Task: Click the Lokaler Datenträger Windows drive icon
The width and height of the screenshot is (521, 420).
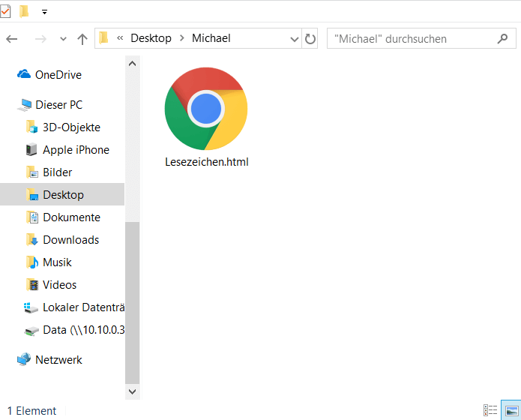Action: pyautogui.click(x=31, y=307)
